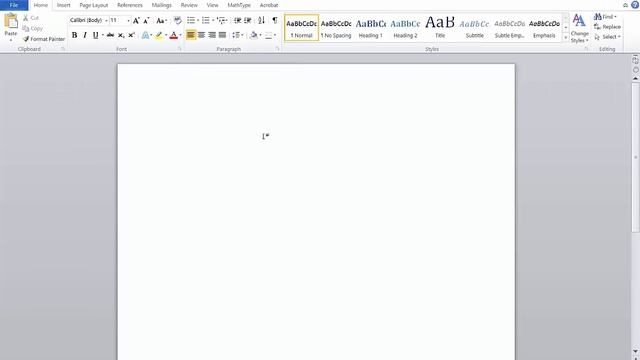640x360 pixels.
Task: Expand the font color arrow
Action: 180,35
